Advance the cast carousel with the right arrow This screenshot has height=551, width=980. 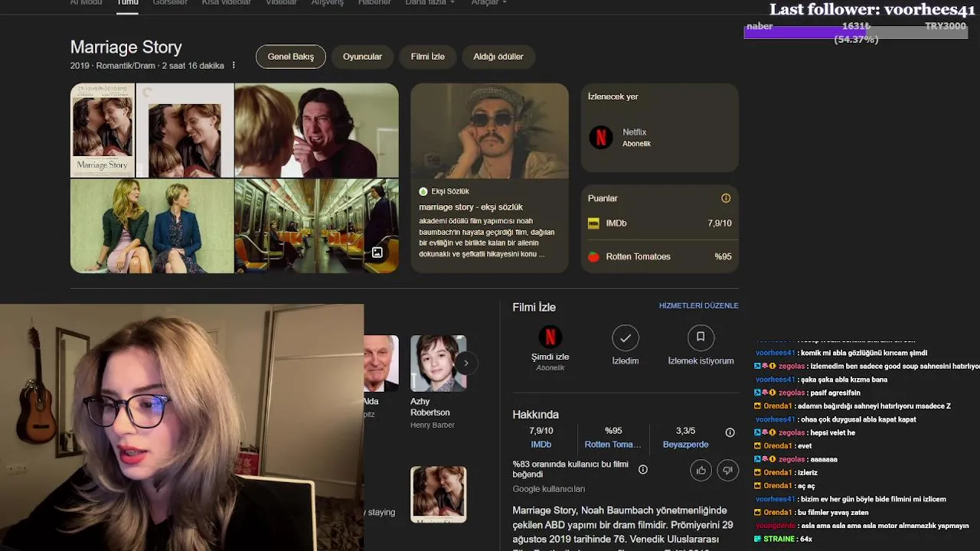pos(465,364)
